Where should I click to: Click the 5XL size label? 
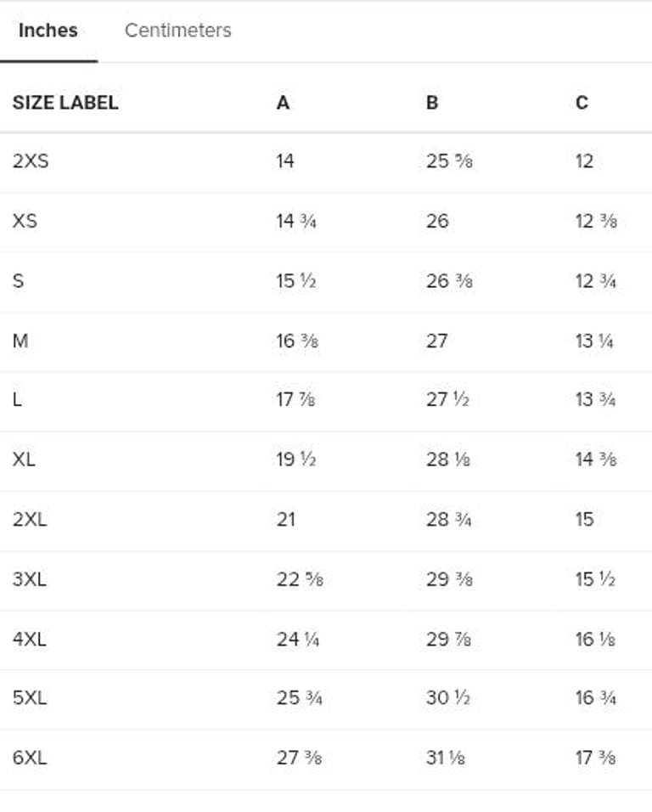click(30, 698)
